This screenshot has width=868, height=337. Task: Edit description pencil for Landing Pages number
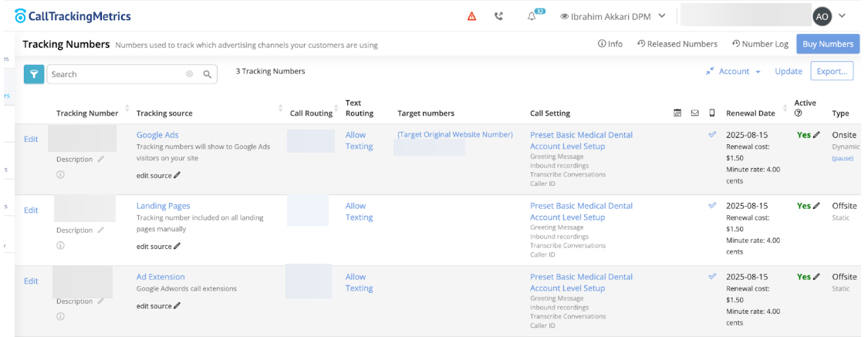pyautogui.click(x=100, y=231)
